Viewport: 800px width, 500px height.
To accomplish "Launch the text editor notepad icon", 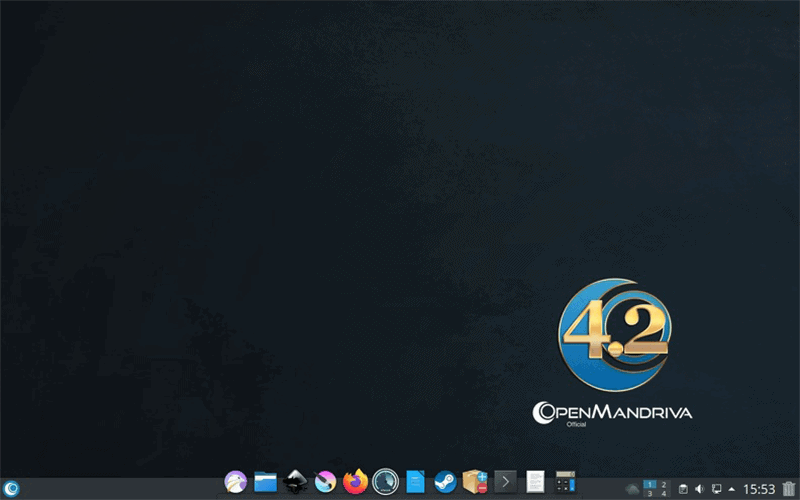I will click(x=536, y=483).
